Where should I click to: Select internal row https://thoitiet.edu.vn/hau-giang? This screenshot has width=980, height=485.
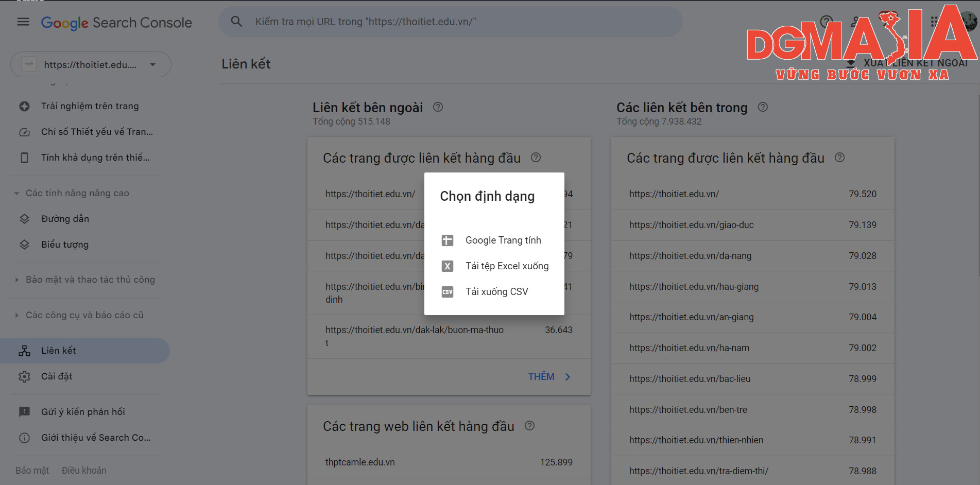pos(753,287)
